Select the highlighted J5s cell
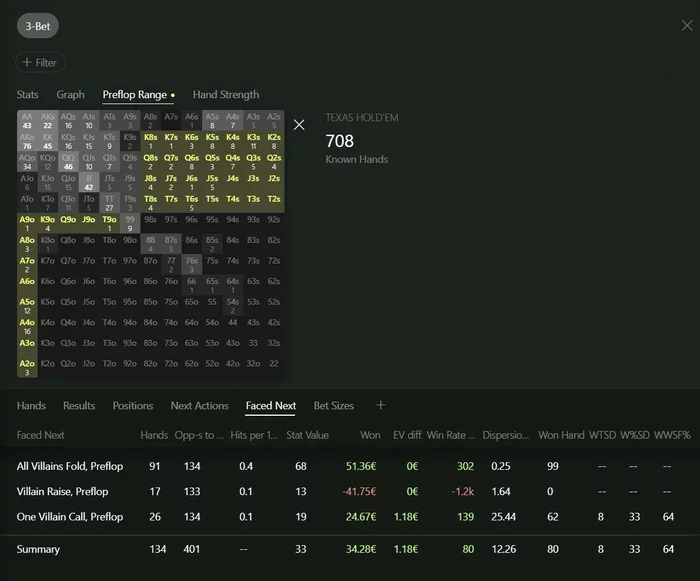This screenshot has width=700, height=581. (x=212, y=182)
